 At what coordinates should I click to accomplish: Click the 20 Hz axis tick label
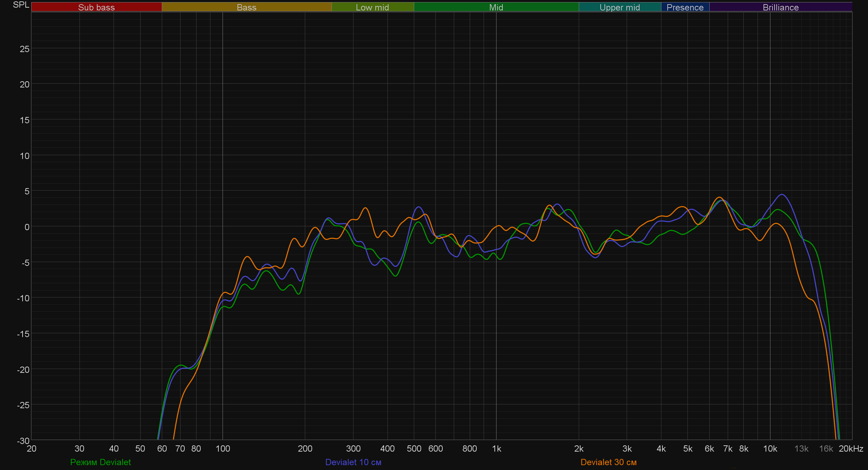(x=32, y=449)
